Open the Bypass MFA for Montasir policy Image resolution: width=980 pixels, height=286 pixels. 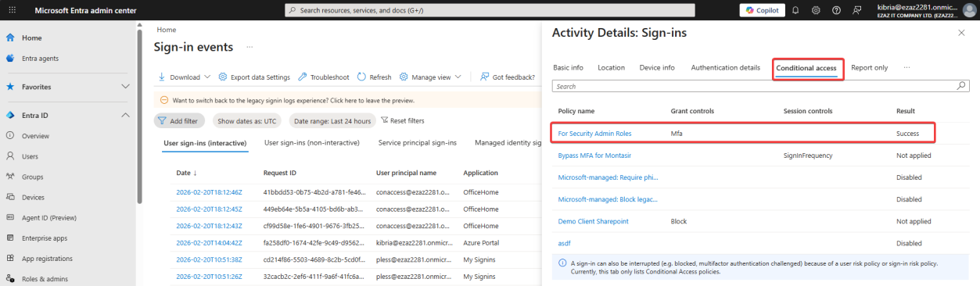click(x=595, y=156)
